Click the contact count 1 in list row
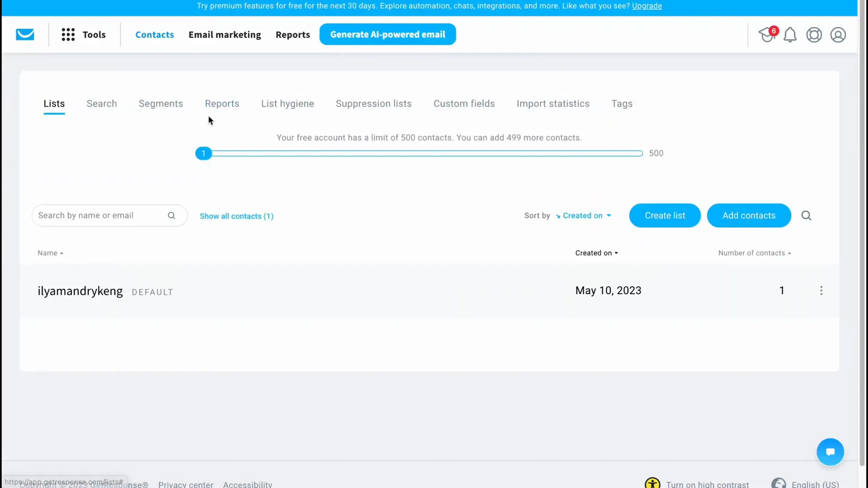 pos(782,291)
